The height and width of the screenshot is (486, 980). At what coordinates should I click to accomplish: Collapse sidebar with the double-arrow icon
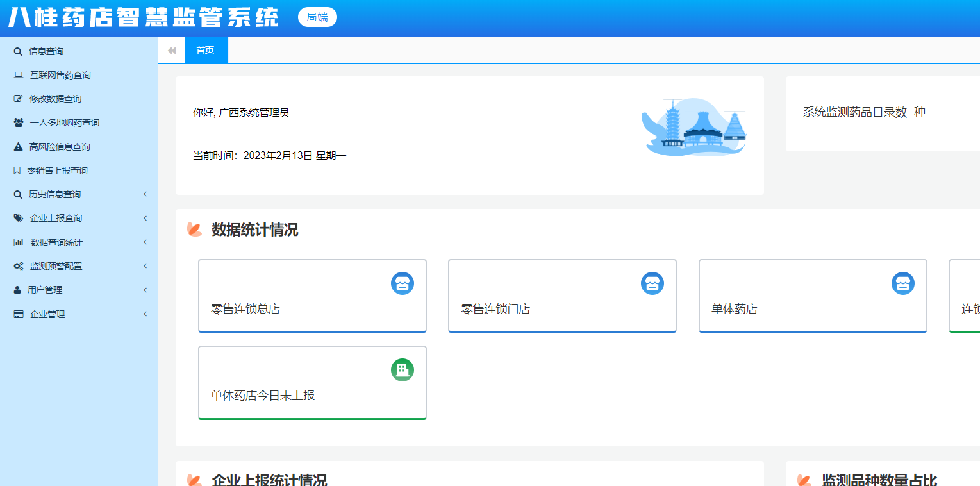pos(172,51)
